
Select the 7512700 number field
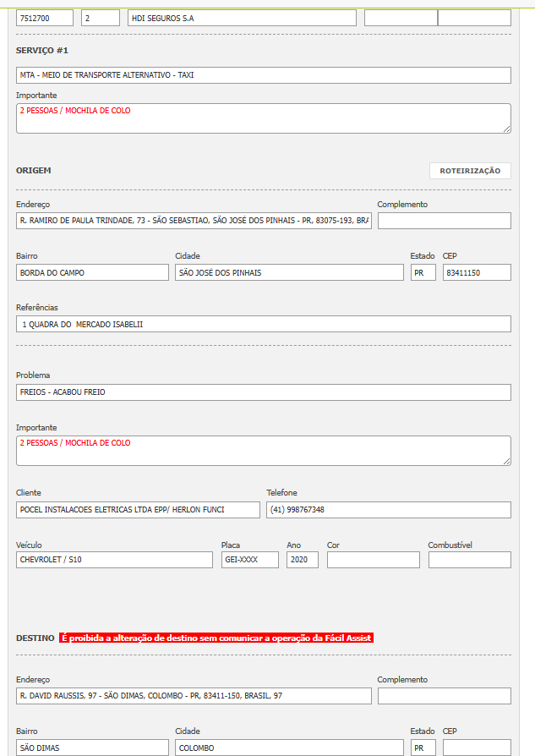point(45,18)
